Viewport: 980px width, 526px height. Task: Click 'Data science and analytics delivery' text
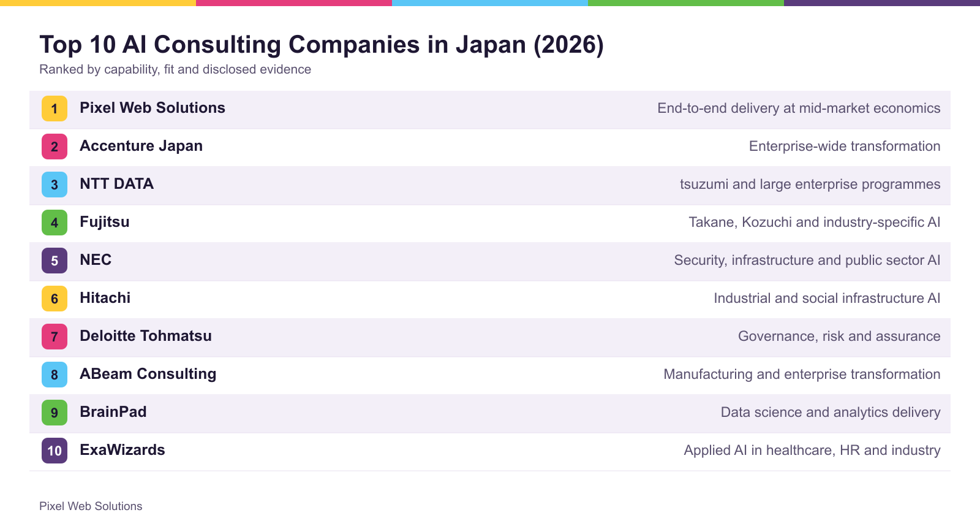coord(831,413)
